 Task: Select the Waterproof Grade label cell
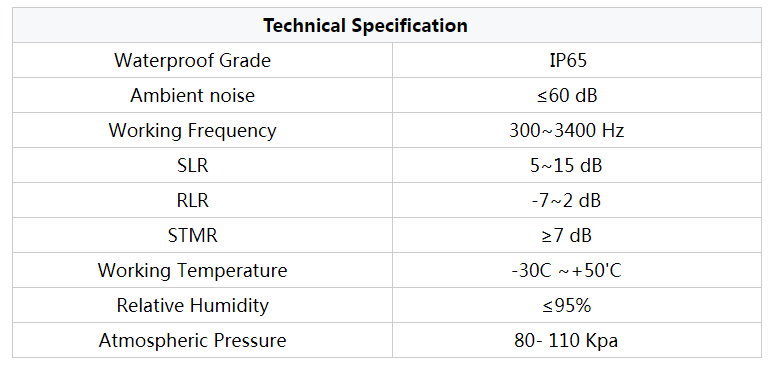(x=202, y=60)
